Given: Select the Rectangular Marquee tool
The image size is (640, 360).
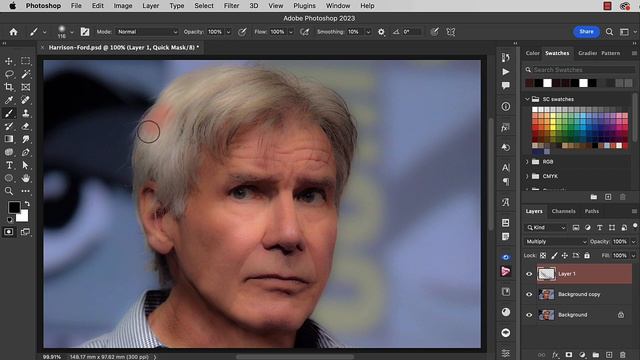Looking at the screenshot, I should (x=25, y=61).
